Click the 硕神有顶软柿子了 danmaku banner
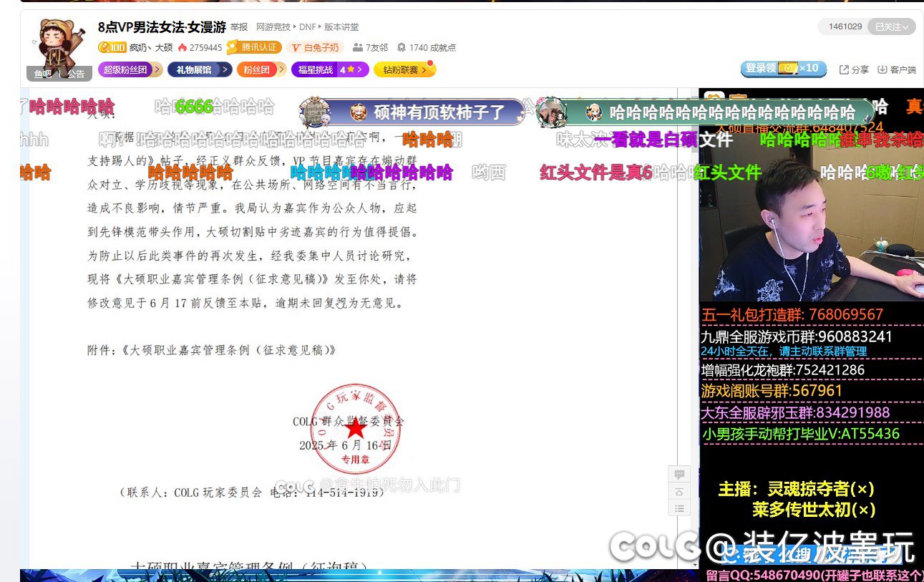924x582 pixels. click(x=412, y=112)
